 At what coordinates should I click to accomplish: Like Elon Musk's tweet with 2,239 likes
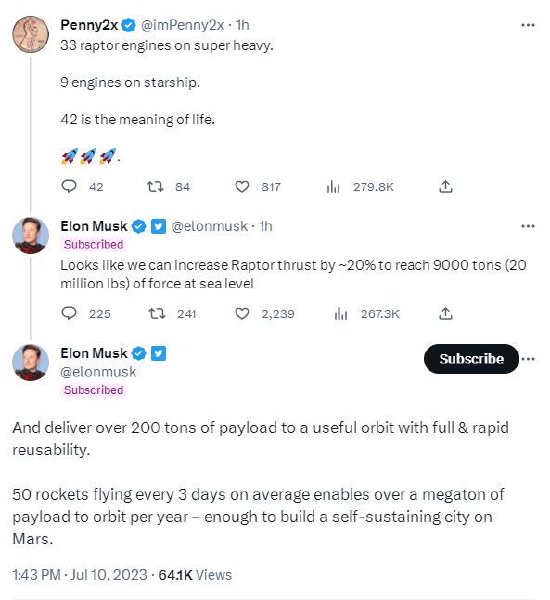point(242,314)
